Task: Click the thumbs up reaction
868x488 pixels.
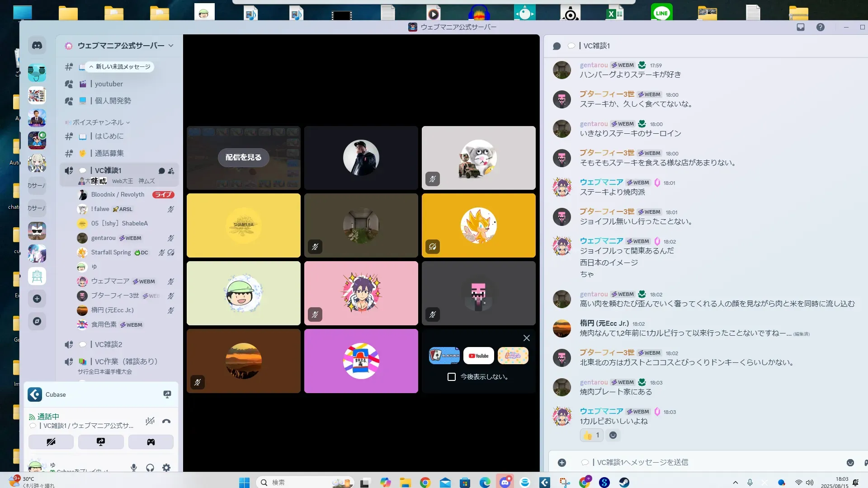Action: (x=591, y=435)
